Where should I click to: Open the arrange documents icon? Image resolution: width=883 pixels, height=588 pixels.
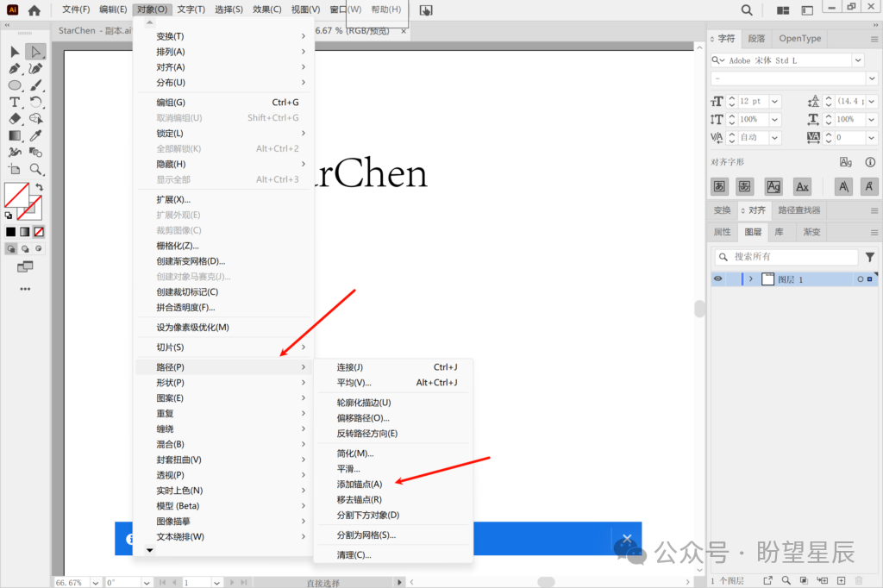(x=783, y=10)
